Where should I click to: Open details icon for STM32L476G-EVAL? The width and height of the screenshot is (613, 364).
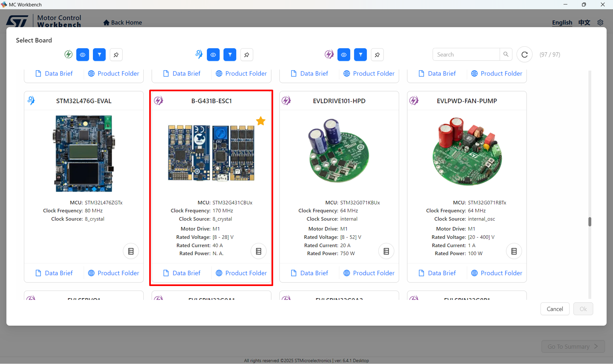click(x=131, y=251)
